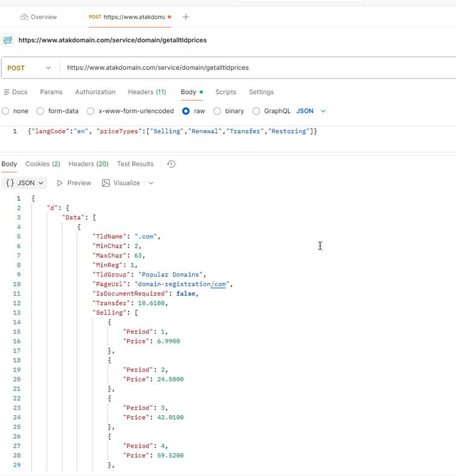Click the Overview tab icon

[x=24, y=17]
